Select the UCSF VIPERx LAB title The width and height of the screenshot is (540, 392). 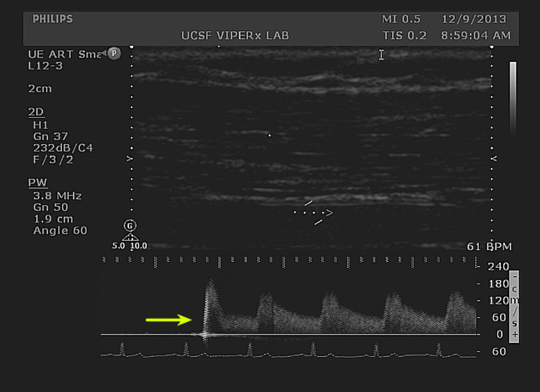[x=235, y=36]
